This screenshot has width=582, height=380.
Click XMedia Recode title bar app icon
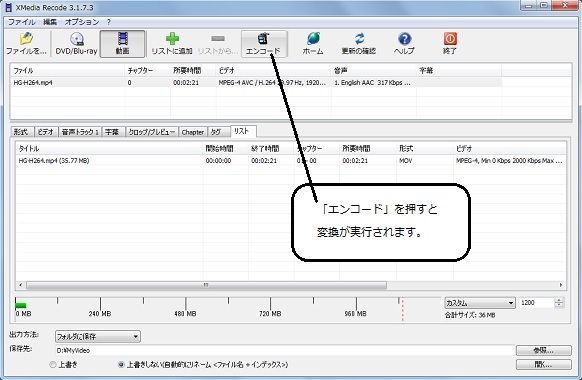[x=9, y=7]
